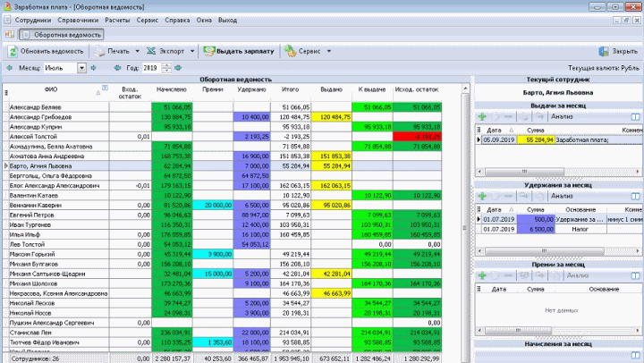Screen dimensions: 644x363
Task: Click the Печать button
Action: point(112,51)
